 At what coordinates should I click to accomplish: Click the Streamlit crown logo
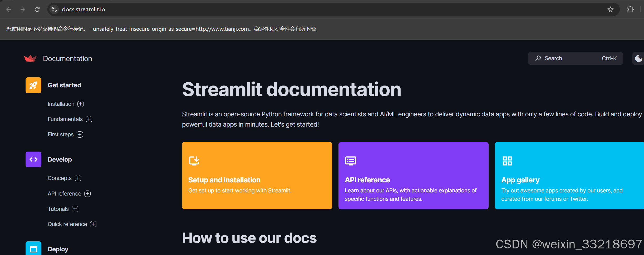click(x=30, y=58)
